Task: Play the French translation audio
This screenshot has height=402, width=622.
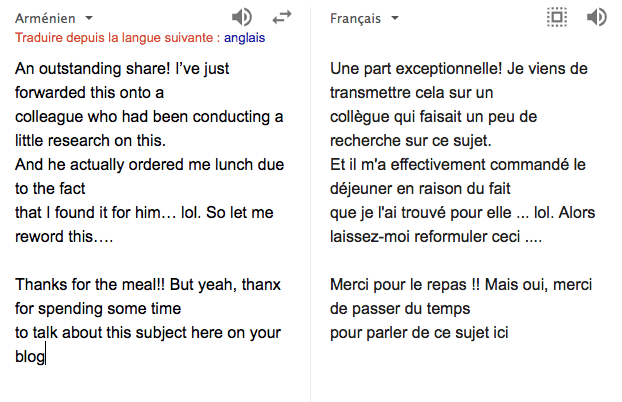Action: tap(597, 17)
